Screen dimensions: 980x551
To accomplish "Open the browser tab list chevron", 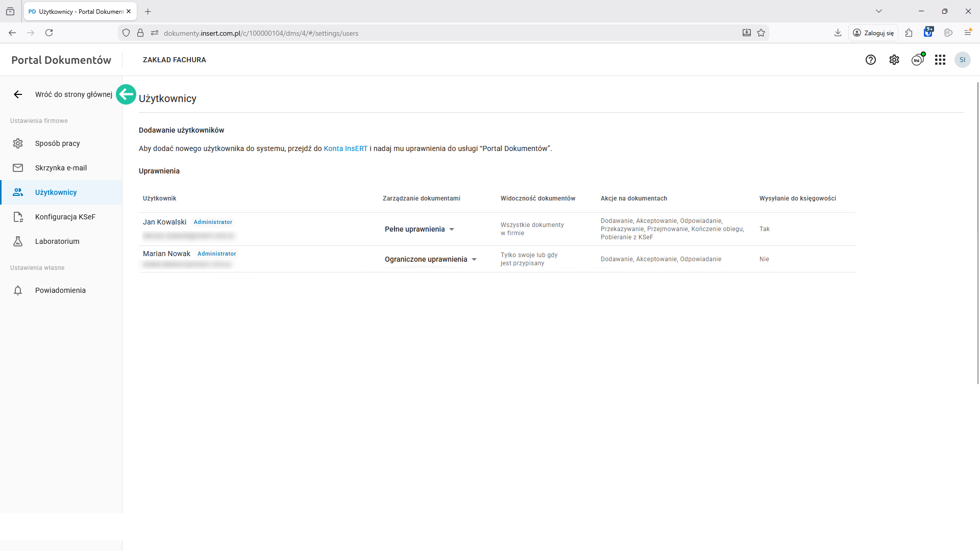I will point(879,11).
